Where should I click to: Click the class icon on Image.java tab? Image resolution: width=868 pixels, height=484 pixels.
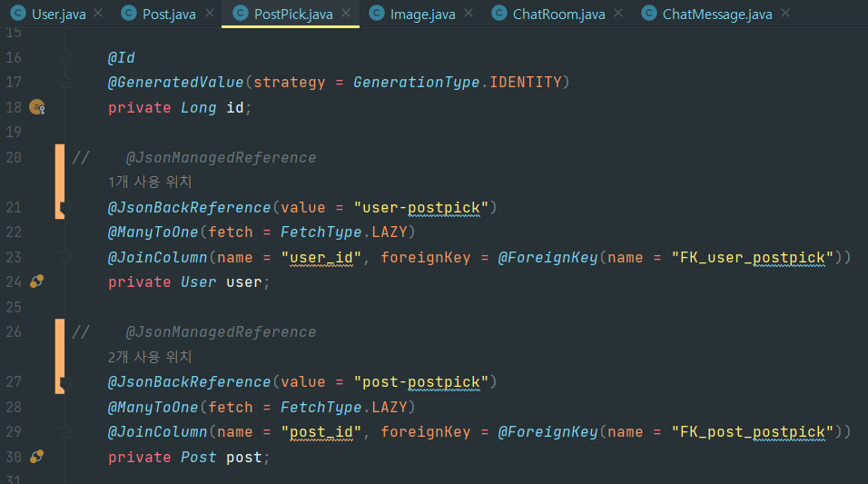coord(377,14)
